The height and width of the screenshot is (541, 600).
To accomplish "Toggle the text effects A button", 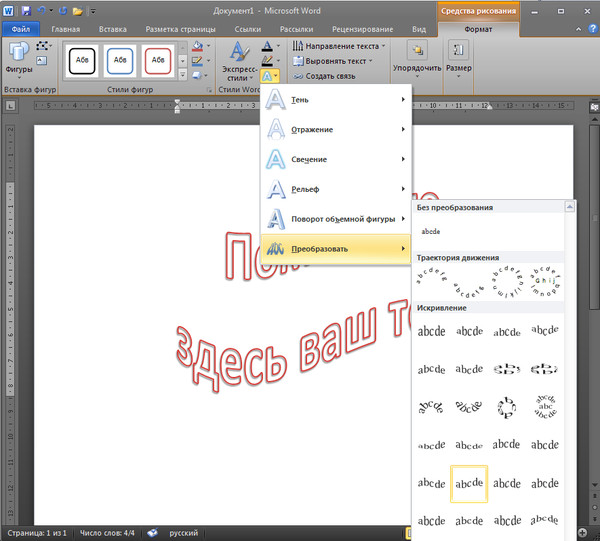I will 270,76.
